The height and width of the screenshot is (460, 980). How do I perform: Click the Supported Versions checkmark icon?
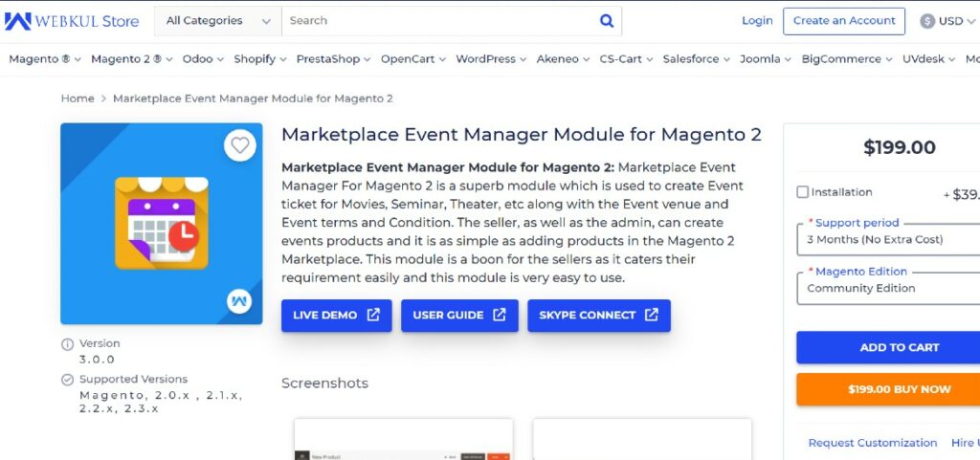[x=67, y=380]
